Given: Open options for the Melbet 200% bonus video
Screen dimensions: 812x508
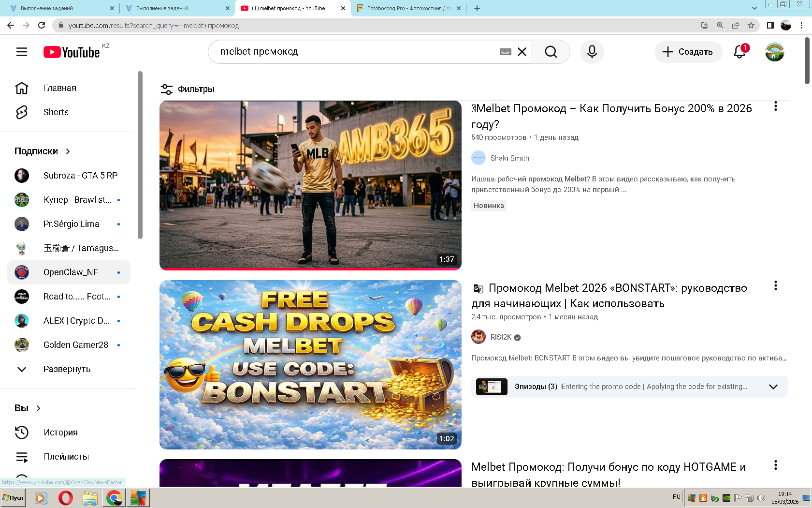Looking at the screenshot, I should (776, 106).
